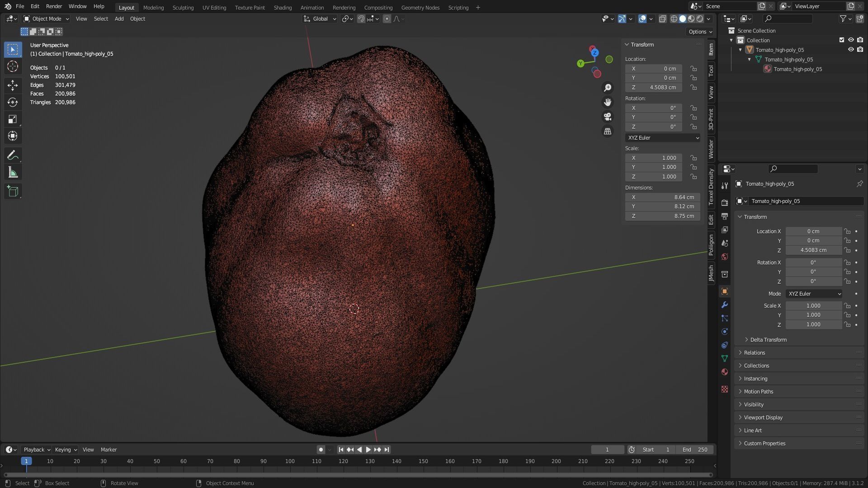Select the Move tool
This screenshot has width=868, height=488.
pyautogui.click(x=13, y=85)
